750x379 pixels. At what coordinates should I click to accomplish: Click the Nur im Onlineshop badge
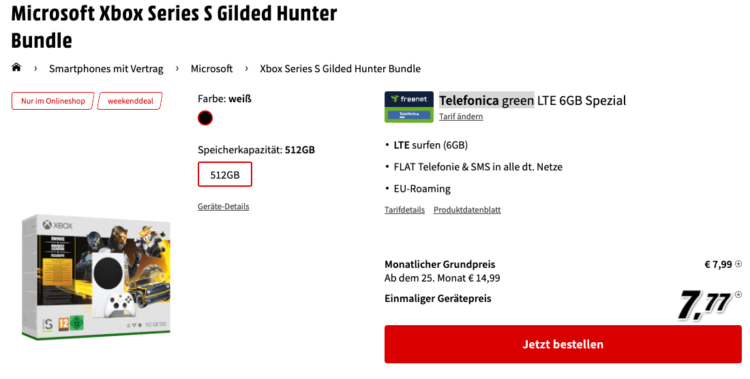[x=53, y=101]
